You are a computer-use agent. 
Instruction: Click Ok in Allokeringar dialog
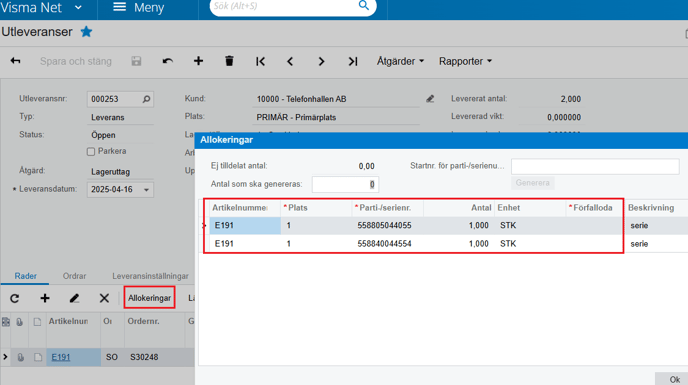tap(674, 379)
